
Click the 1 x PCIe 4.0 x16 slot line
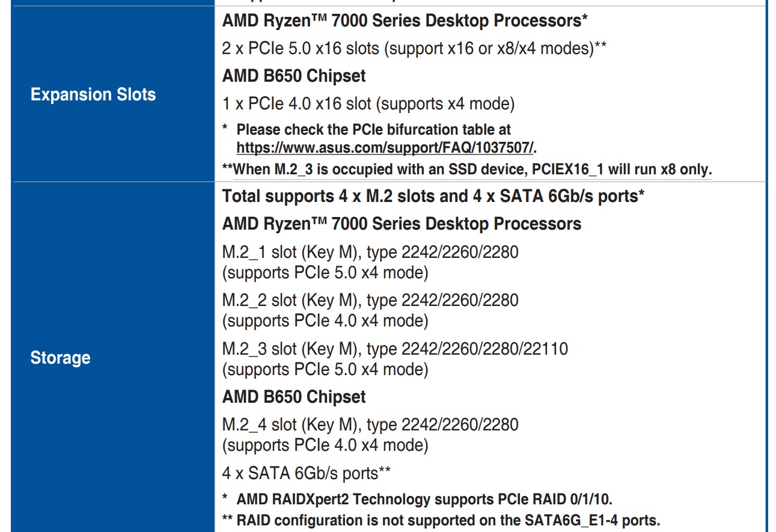coord(368,103)
